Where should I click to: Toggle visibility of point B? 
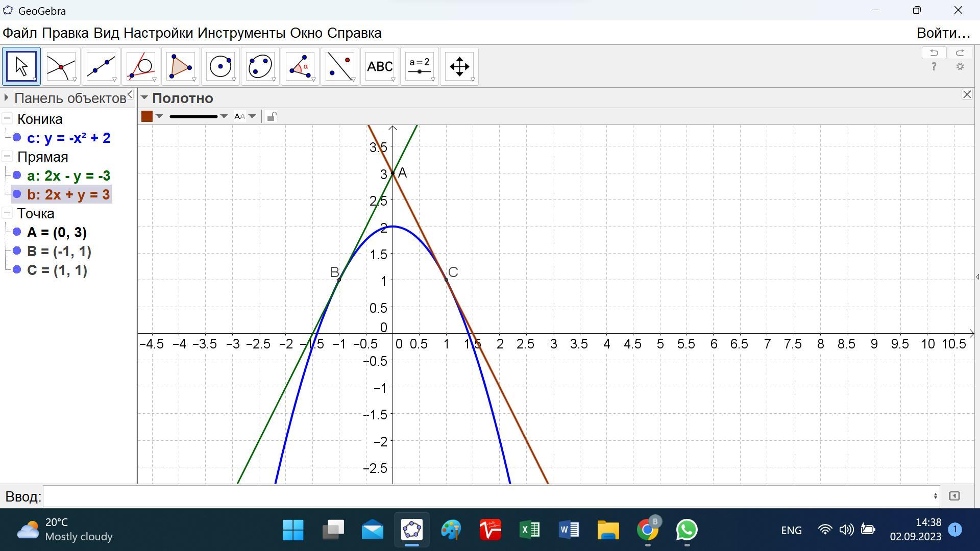17,251
